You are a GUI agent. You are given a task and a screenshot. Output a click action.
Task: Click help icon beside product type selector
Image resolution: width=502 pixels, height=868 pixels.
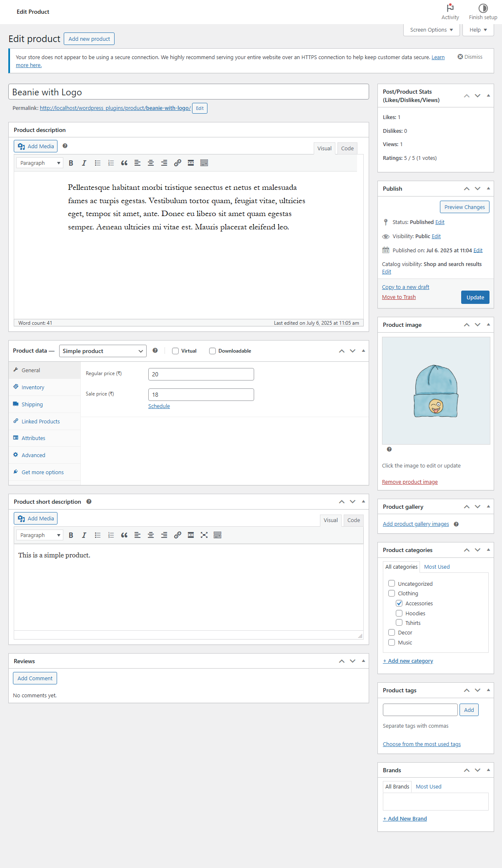tap(155, 351)
